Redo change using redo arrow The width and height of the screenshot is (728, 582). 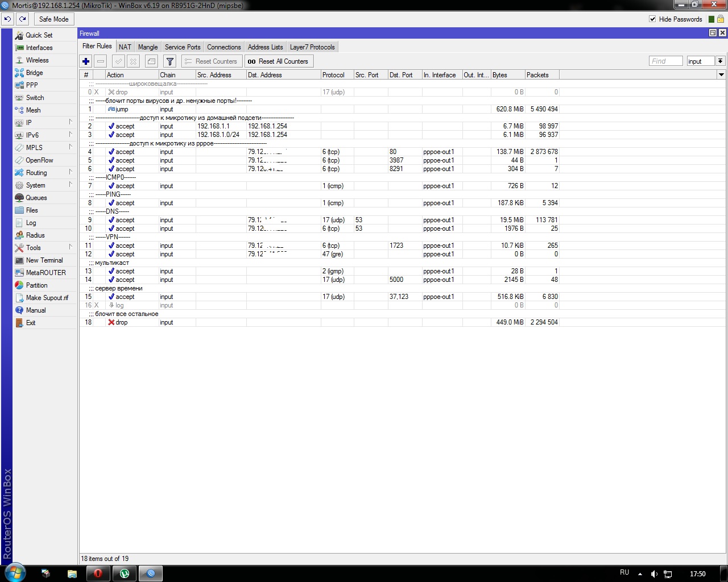pyautogui.click(x=23, y=19)
